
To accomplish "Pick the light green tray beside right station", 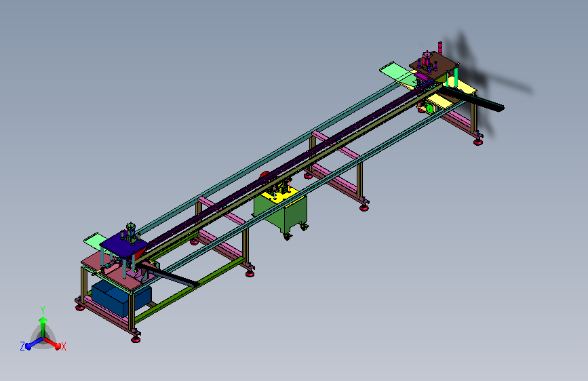I will [398, 73].
